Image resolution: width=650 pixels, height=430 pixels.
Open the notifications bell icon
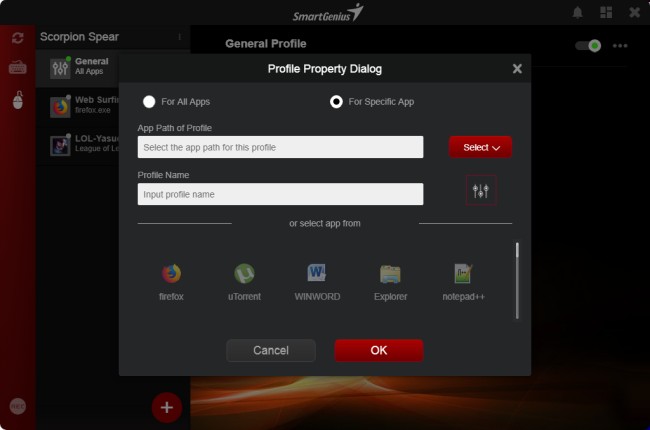pyautogui.click(x=577, y=13)
